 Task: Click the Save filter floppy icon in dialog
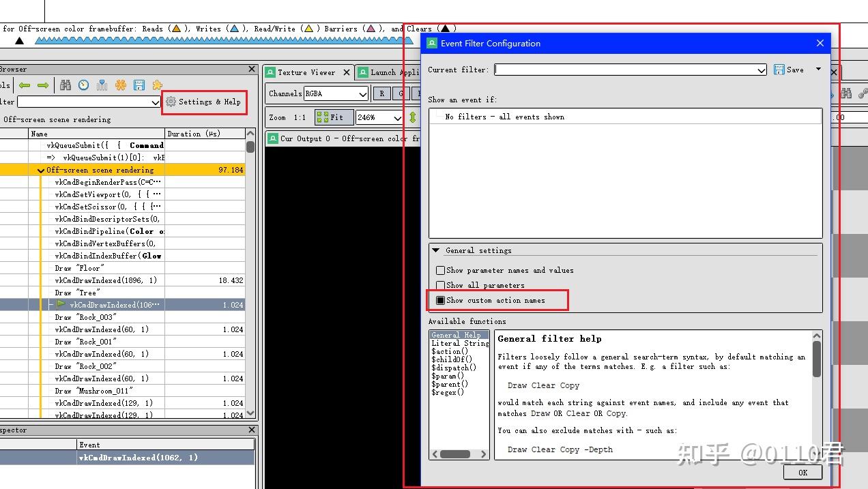point(779,69)
